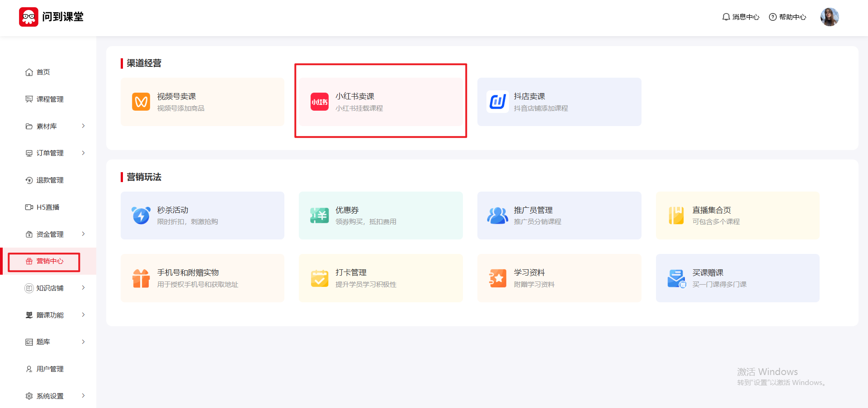Expand the 系统设置 submenu chevron
This screenshot has height=408, width=868.
[x=83, y=395]
